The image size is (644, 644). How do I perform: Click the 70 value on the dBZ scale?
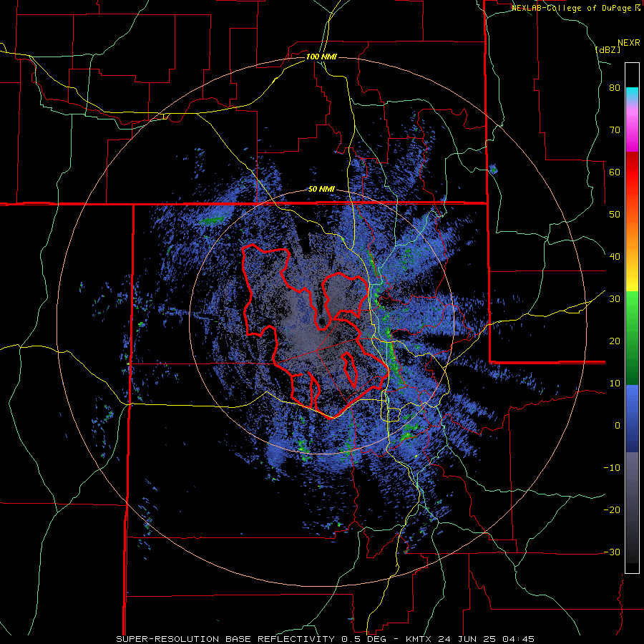615,130
